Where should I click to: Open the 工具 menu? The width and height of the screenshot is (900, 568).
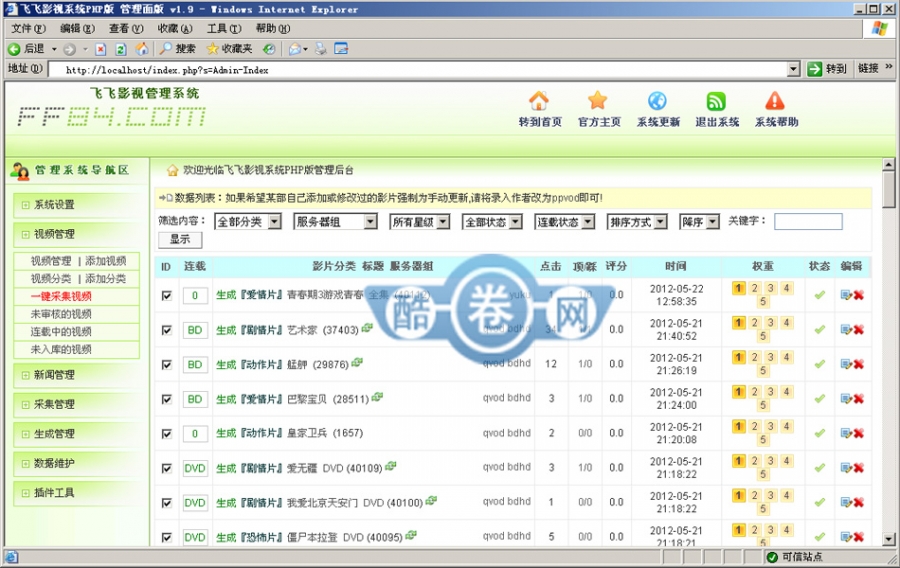[x=224, y=28]
